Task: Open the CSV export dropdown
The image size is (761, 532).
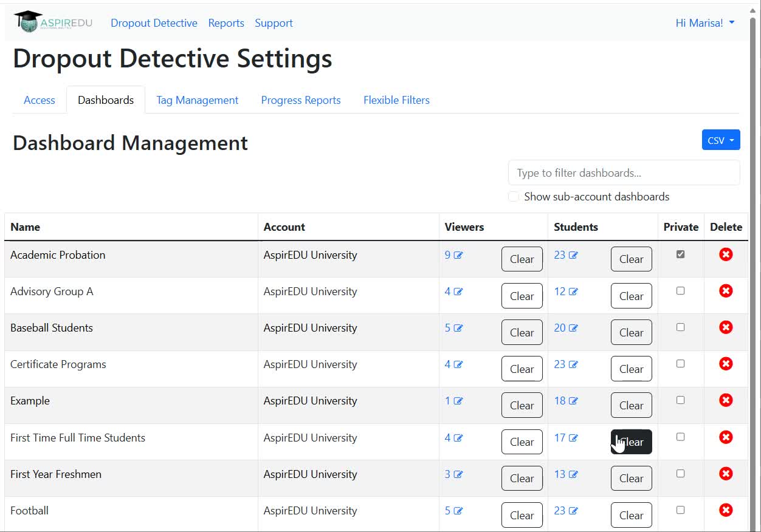Action: (x=721, y=140)
